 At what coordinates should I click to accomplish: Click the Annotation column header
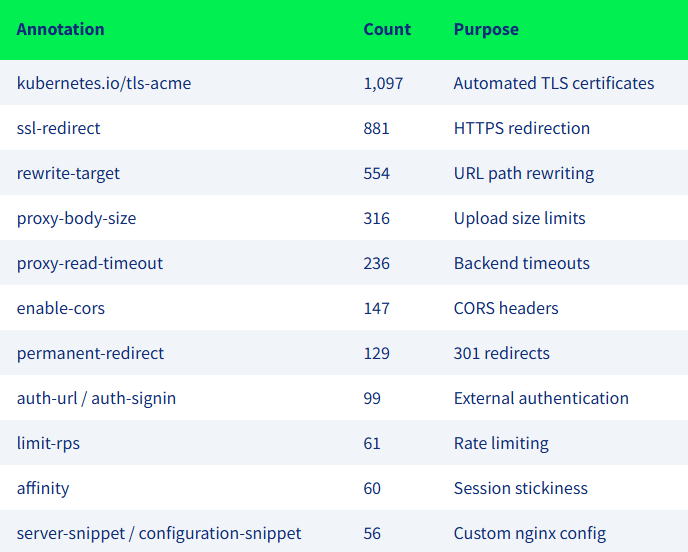[60, 29]
